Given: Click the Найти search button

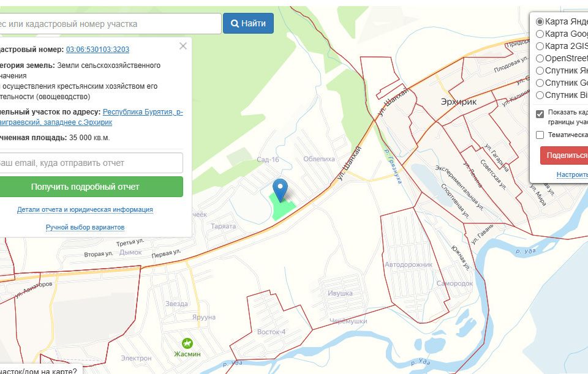Looking at the screenshot, I should click(x=248, y=23).
